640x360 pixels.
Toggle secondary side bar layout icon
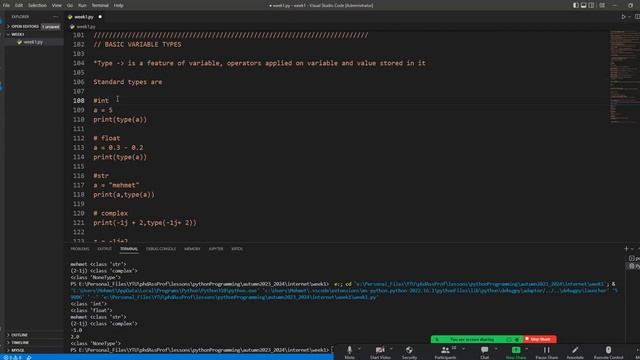[591, 5]
